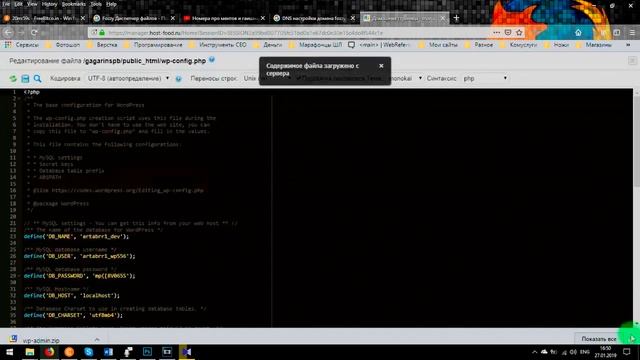Open Деньги bookmarks folder

[268, 45]
